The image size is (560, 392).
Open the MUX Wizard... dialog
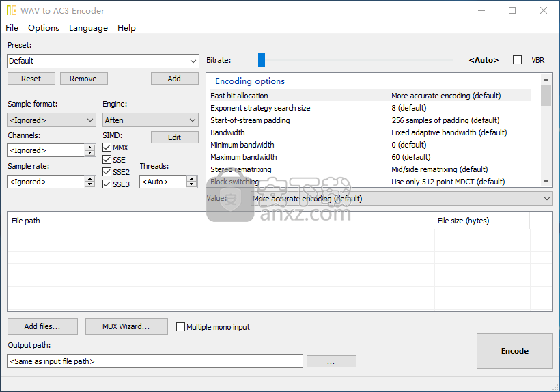(126, 326)
